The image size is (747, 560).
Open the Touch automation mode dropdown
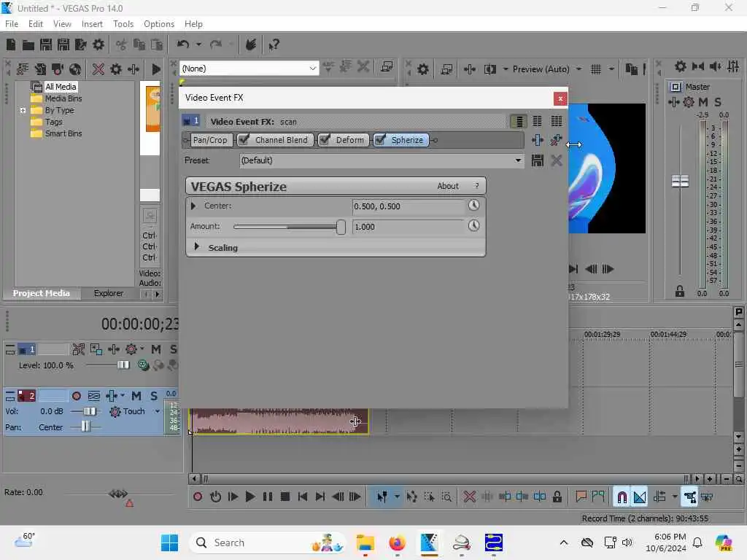158,411
